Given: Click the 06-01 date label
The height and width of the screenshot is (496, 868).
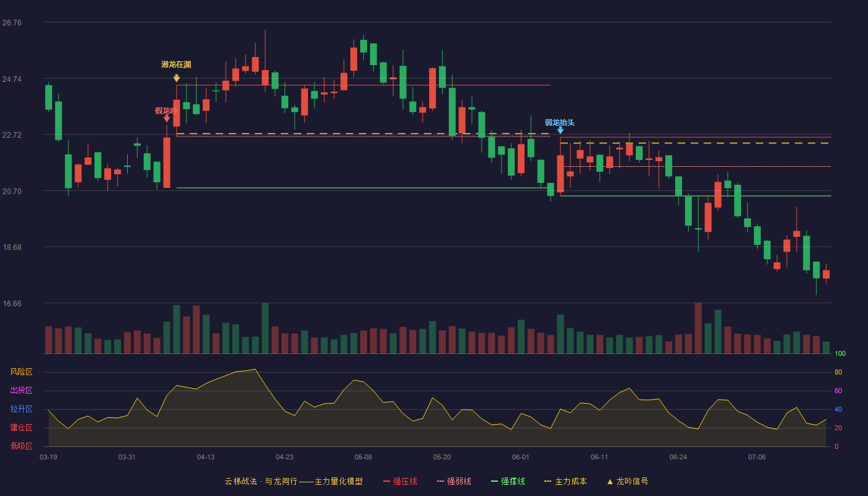Looking at the screenshot, I should [x=521, y=457].
